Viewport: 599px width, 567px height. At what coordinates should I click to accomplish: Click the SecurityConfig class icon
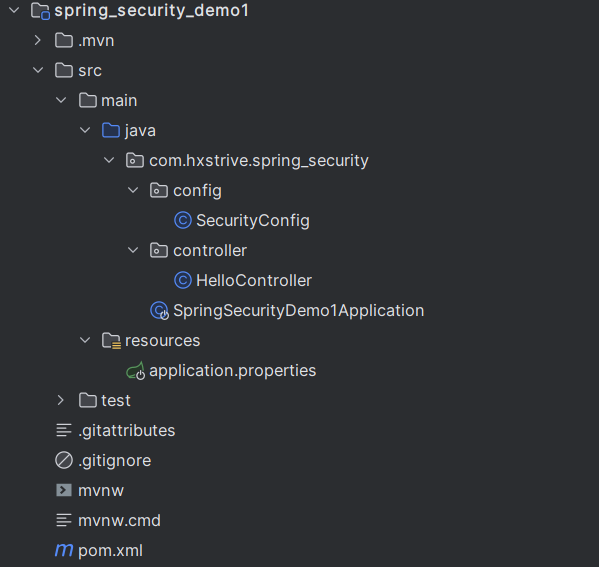[x=183, y=220]
